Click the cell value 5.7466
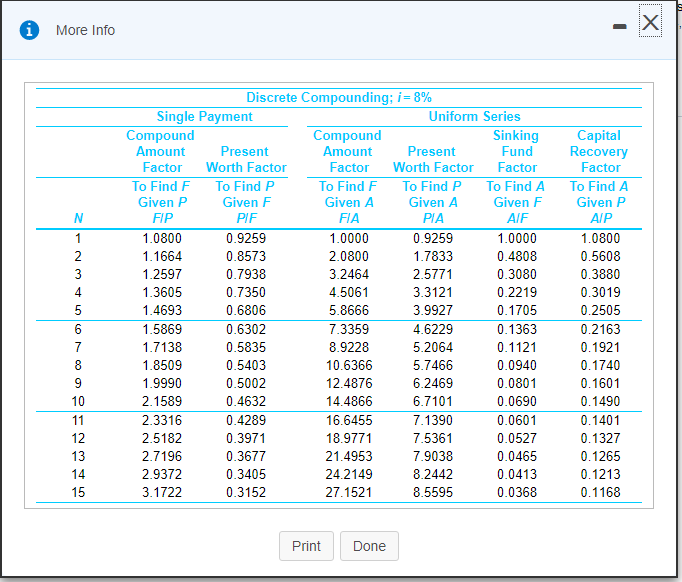Viewport: 682px width, 582px height. tap(433, 365)
